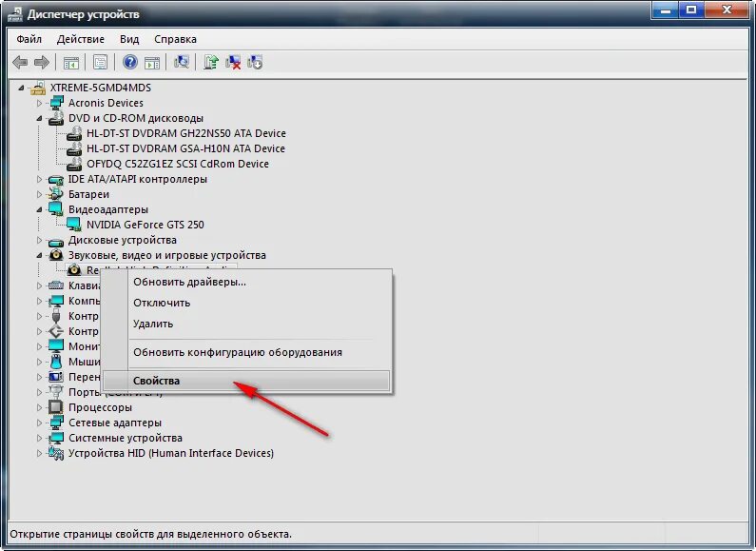
Task: Select the Процессоры label
Action: (100, 407)
